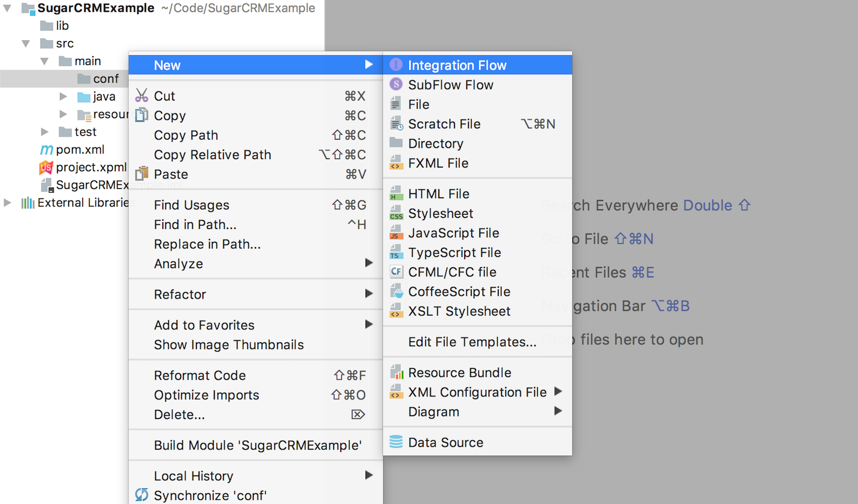Click the Integration Flow icon in submenu
This screenshot has height=504, width=858.
pyautogui.click(x=396, y=65)
